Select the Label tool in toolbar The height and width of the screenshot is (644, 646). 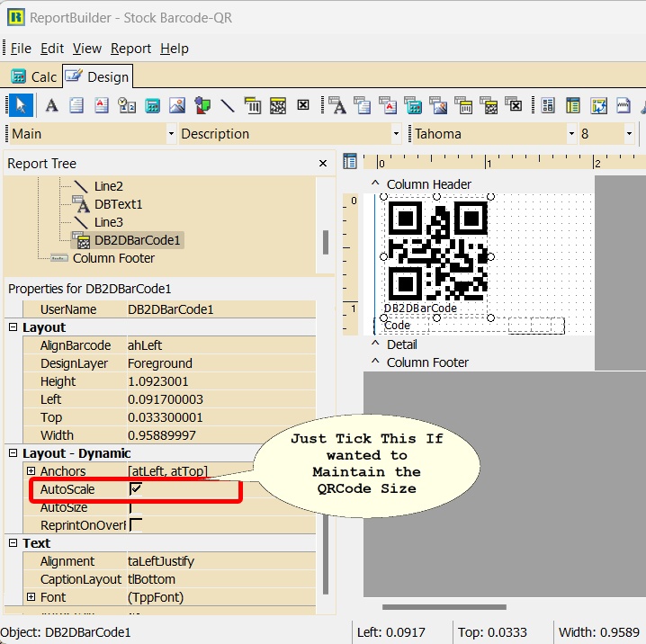pyautogui.click(x=51, y=105)
